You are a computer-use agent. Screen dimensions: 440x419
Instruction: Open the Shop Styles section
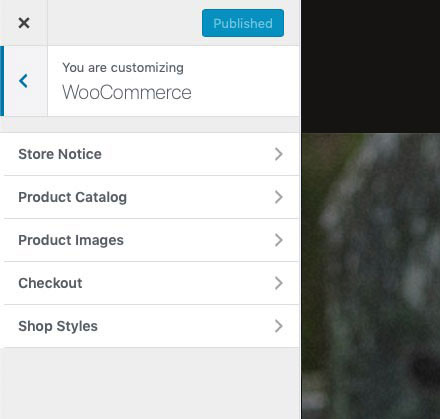pyautogui.click(x=150, y=326)
